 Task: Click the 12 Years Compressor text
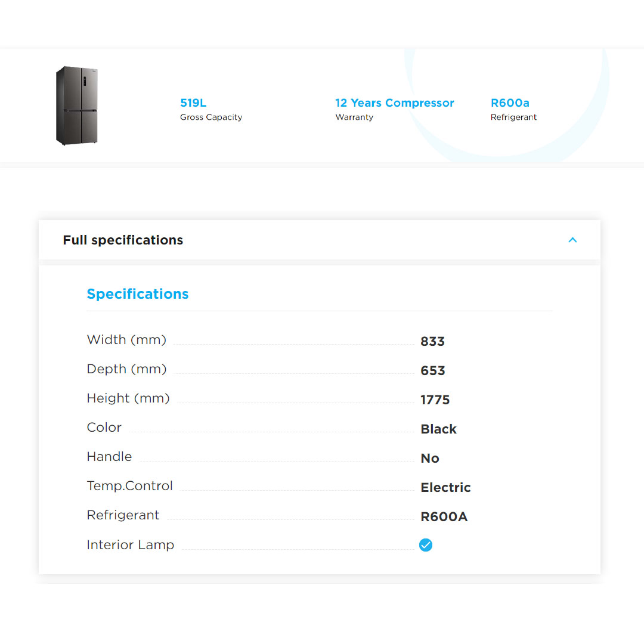[394, 103]
